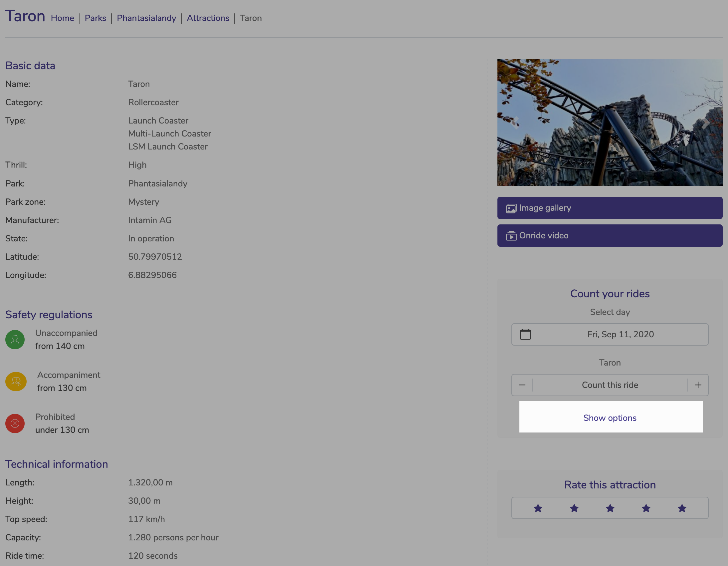Click the green Unaccompanied person icon
Viewport: 728px width, 566px height.
[x=15, y=340]
